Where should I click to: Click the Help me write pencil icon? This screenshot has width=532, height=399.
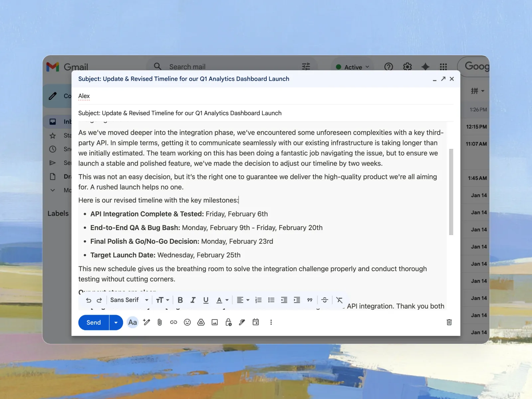tap(146, 322)
